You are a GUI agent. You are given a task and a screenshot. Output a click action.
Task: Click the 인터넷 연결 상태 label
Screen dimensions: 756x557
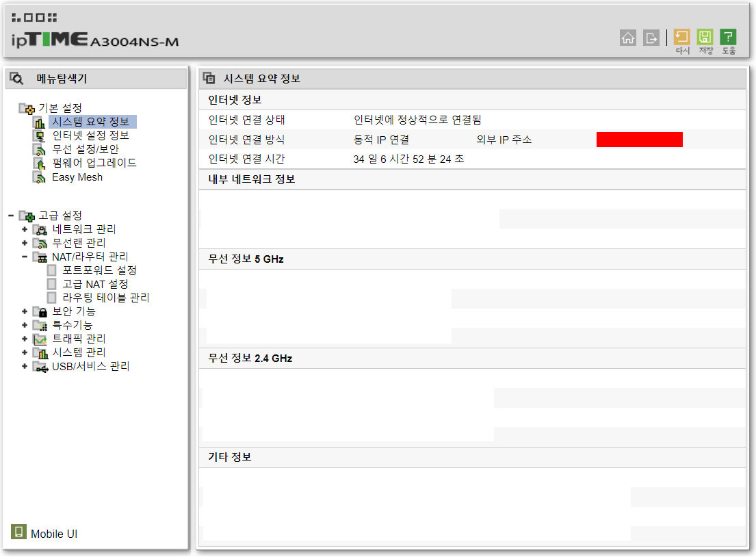247,120
